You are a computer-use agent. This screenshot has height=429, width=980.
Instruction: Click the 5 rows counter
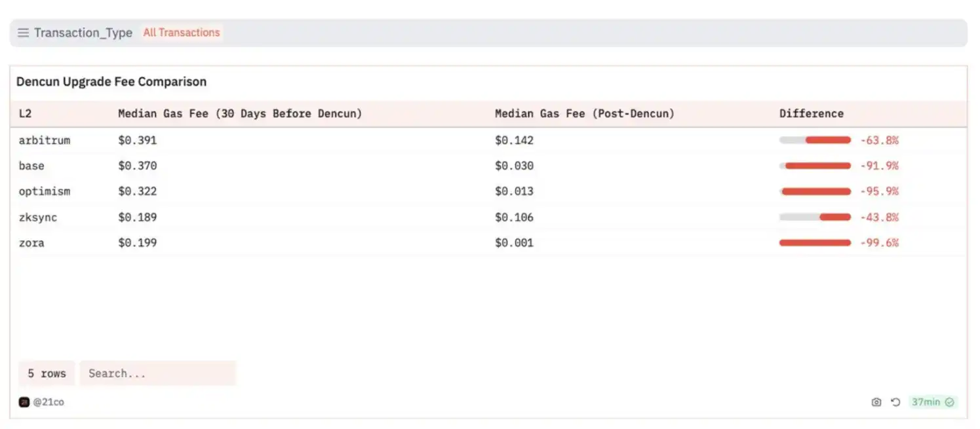(47, 373)
